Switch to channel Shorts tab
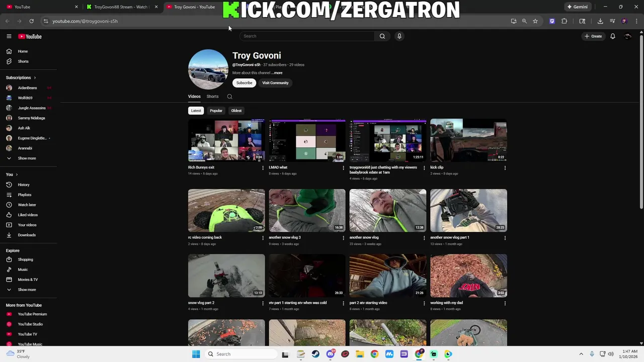The height and width of the screenshot is (362, 644). pyautogui.click(x=212, y=97)
